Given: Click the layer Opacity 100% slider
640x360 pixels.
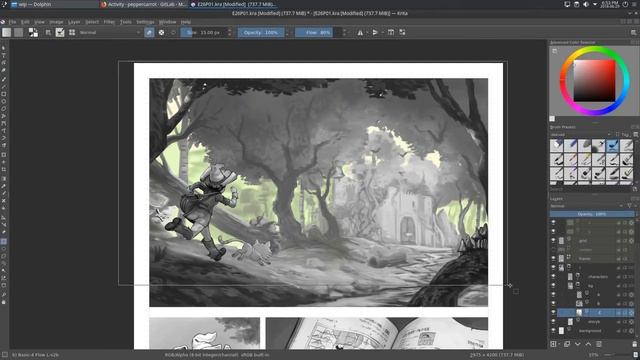Looking at the screenshot, I should [592, 214].
